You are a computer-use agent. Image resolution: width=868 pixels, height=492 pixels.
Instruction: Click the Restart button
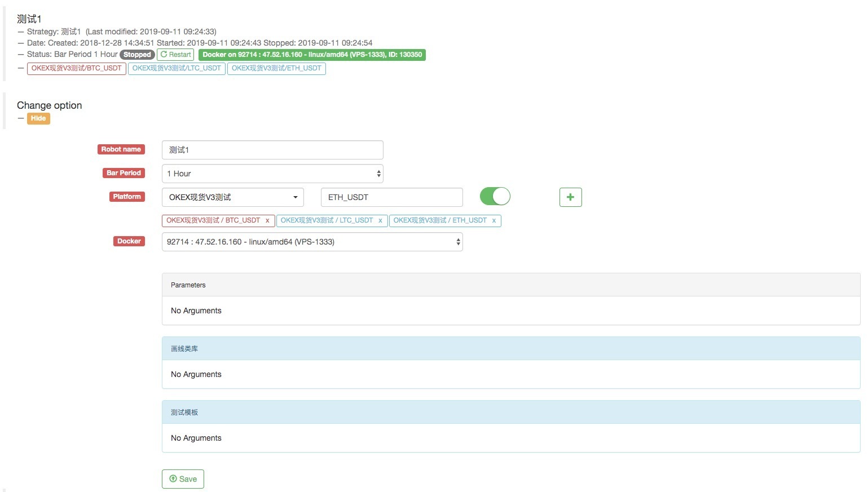tap(175, 55)
